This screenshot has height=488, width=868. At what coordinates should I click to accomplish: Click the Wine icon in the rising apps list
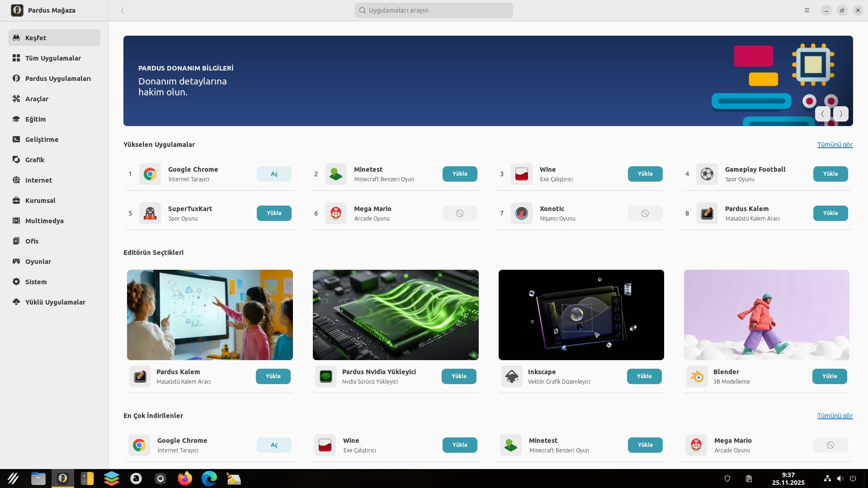coord(521,174)
